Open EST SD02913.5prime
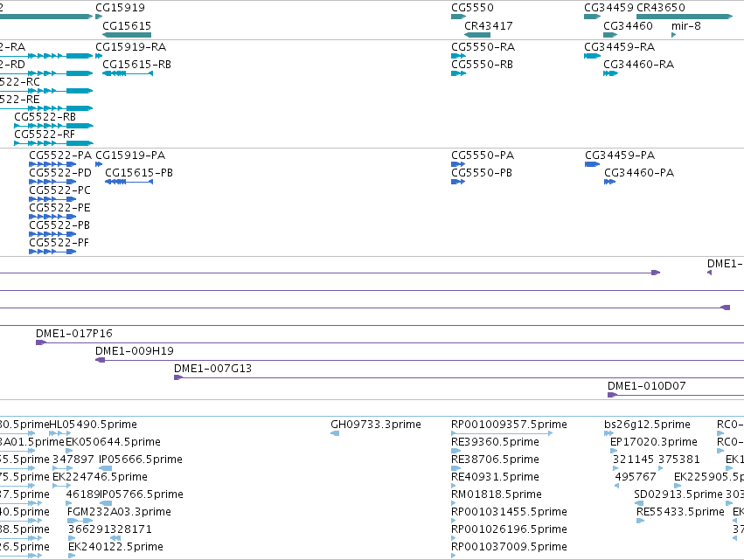 coord(678,495)
